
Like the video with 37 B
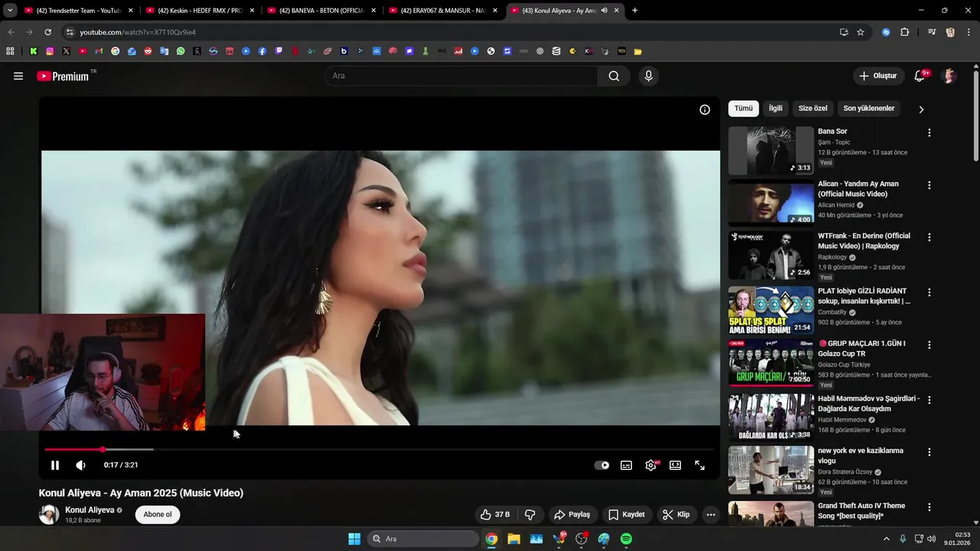click(495, 514)
